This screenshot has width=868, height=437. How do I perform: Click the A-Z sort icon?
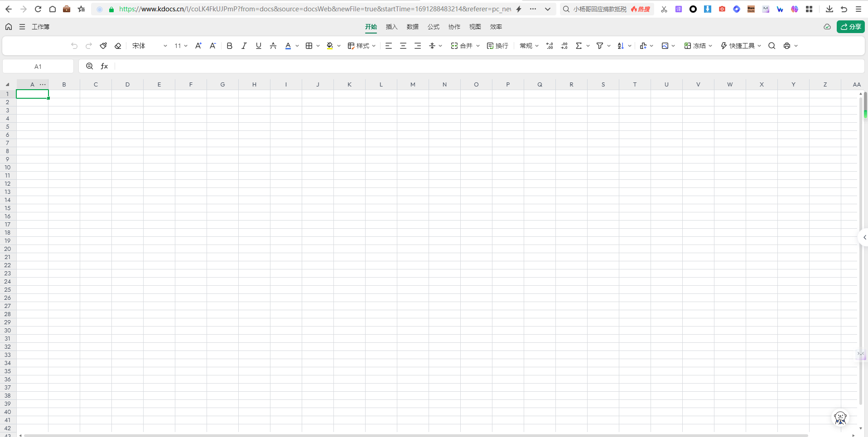point(621,46)
